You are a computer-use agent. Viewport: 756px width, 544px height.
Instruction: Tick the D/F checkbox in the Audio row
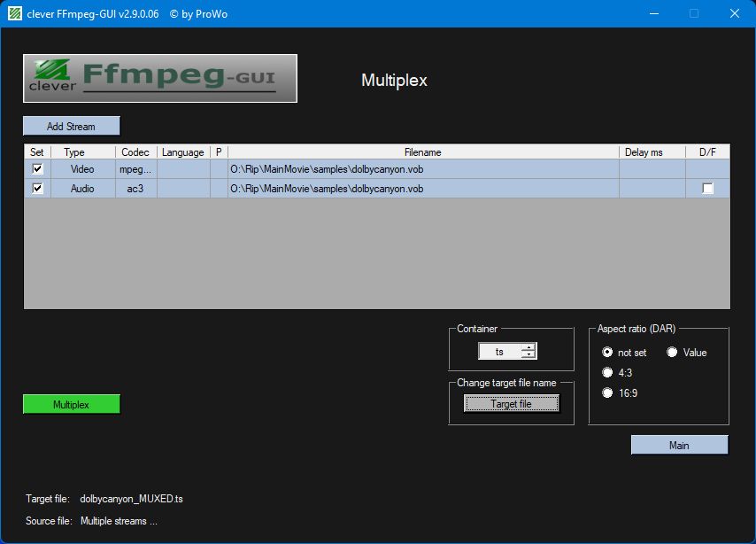tap(707, 188)
